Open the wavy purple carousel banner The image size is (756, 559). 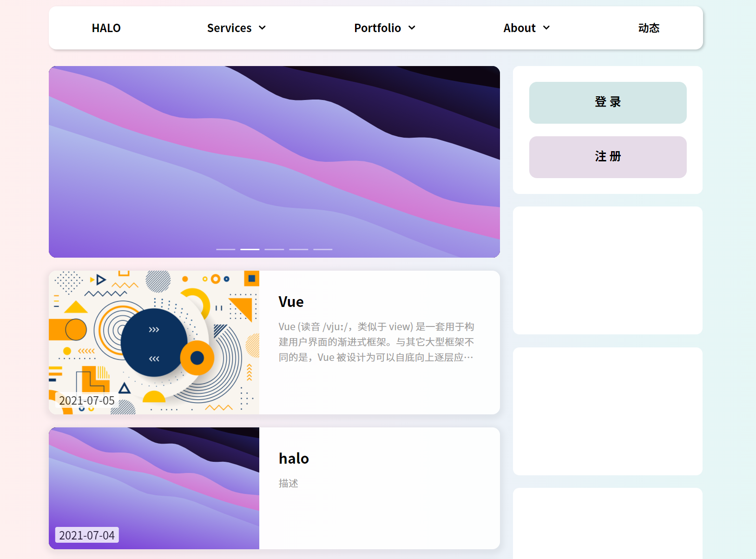(274, 162)
